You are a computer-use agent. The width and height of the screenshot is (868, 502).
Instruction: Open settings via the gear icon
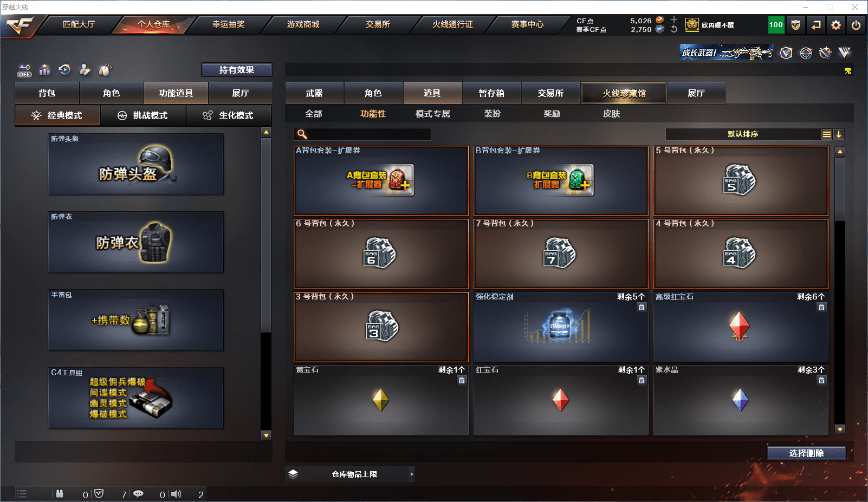click(836, 25)
